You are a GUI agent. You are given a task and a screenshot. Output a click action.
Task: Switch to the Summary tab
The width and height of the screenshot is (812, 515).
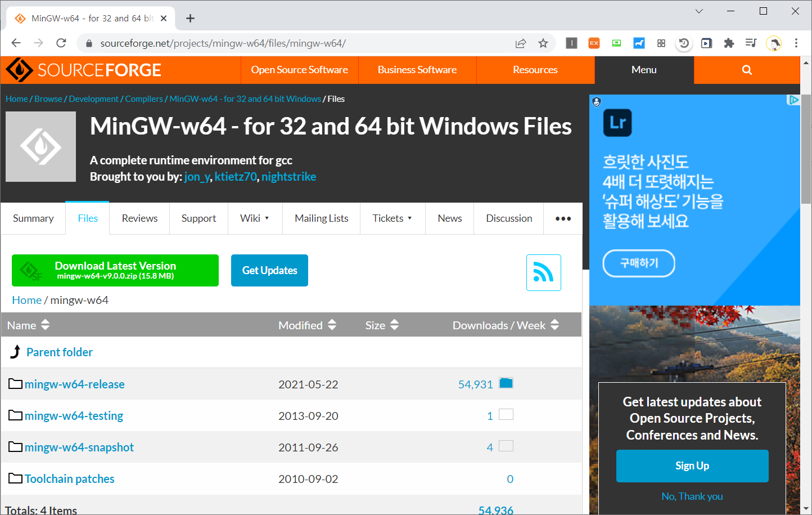33,218
